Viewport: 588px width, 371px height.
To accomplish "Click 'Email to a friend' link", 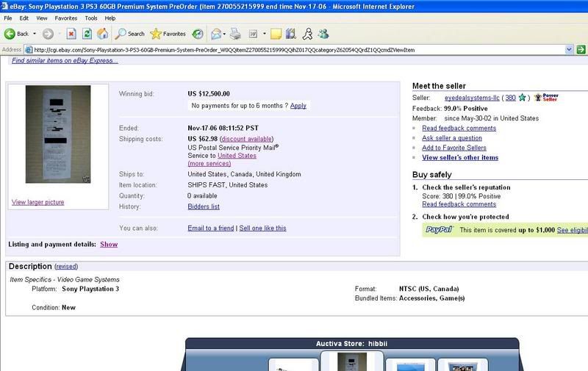I will [x=211, y=228].
